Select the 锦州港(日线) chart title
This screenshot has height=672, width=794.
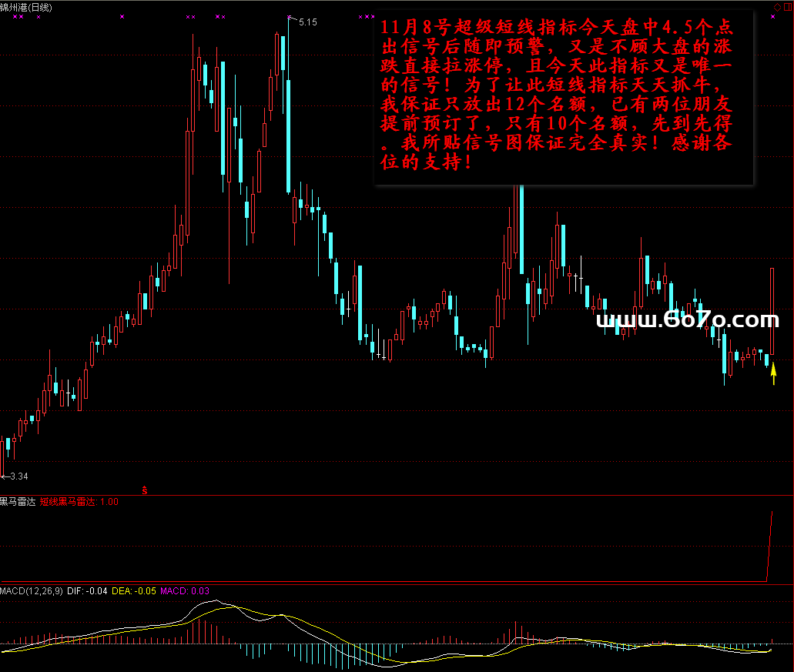click(26, 7)
